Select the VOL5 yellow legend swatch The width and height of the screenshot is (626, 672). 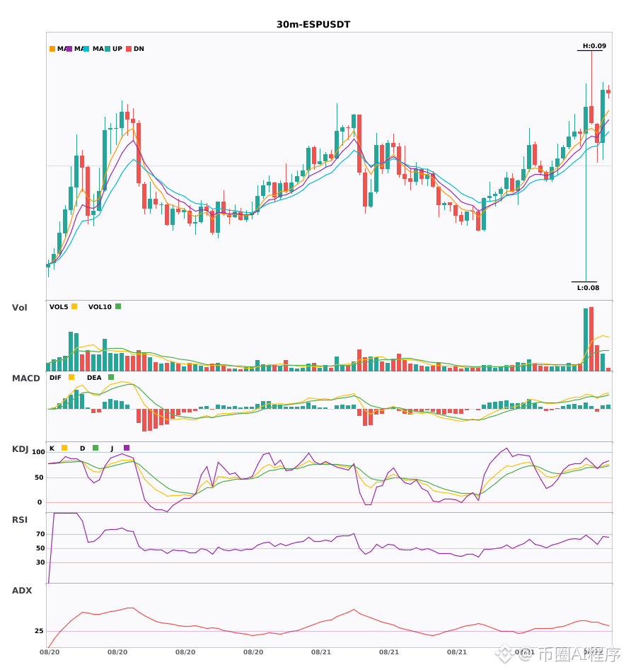pos(74,306)
